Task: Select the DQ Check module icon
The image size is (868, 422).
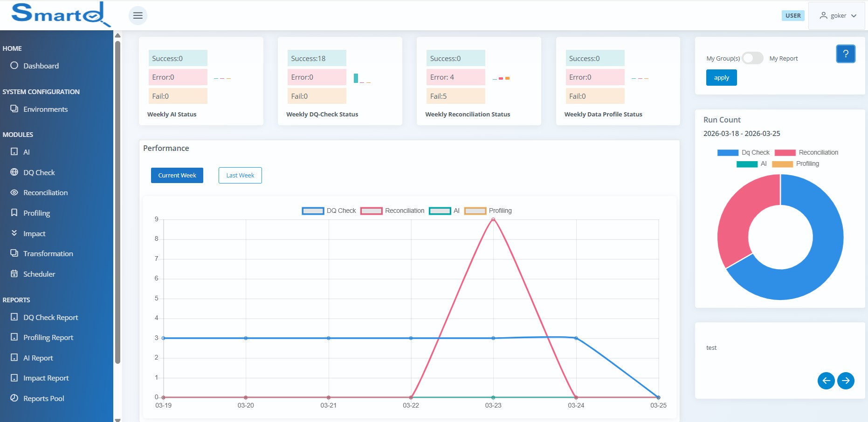Action: [14, 172]
